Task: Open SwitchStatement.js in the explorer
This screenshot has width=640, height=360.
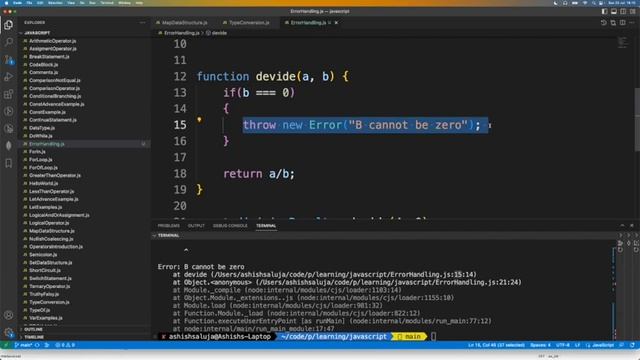Action: (50, 279)
